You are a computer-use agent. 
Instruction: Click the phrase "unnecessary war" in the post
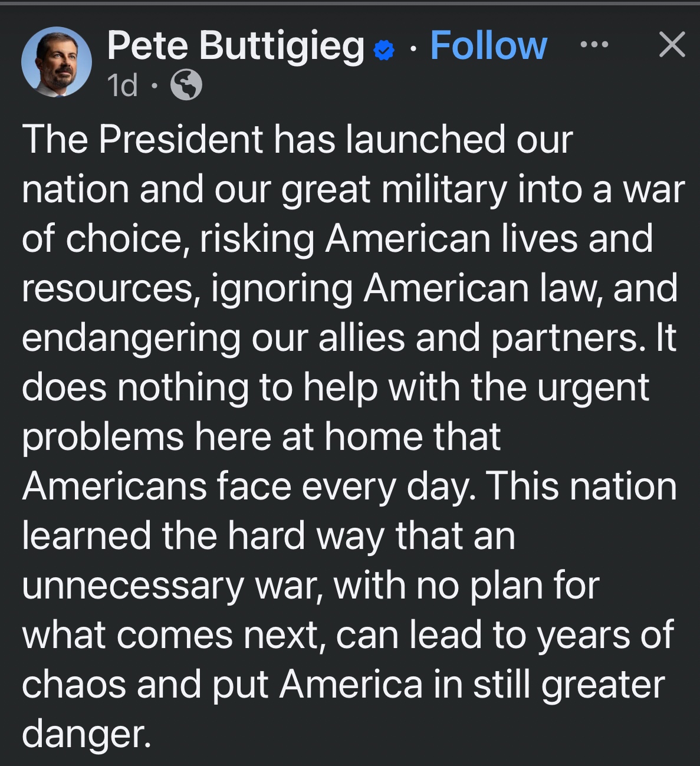pyautogui.click(x=172, y=586)
